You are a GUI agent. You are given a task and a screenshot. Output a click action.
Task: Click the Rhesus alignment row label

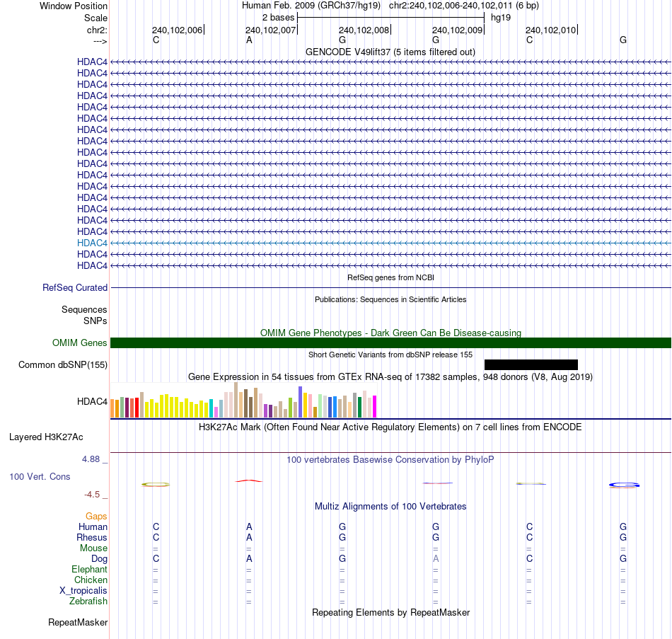pos(92,538)
